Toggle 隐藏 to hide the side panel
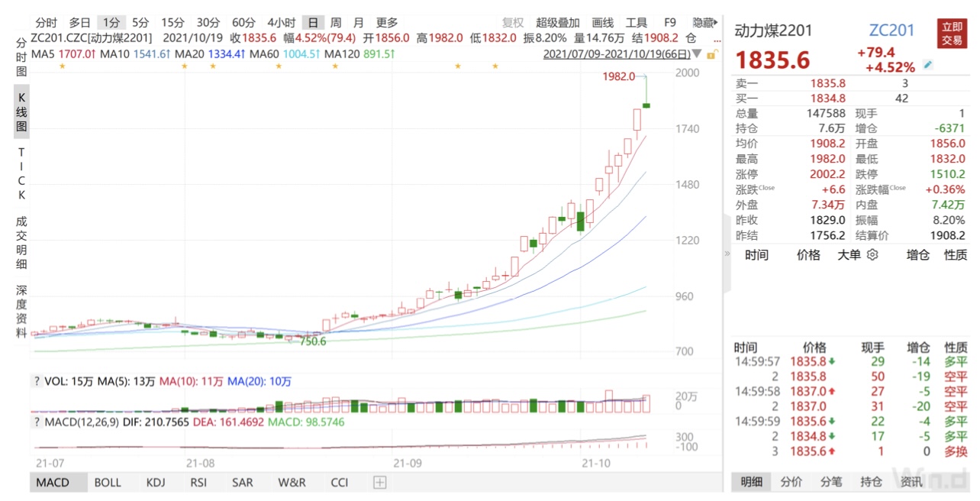This screenshot has height=501, width=980. pyautogui.click(x=703, y=22)
